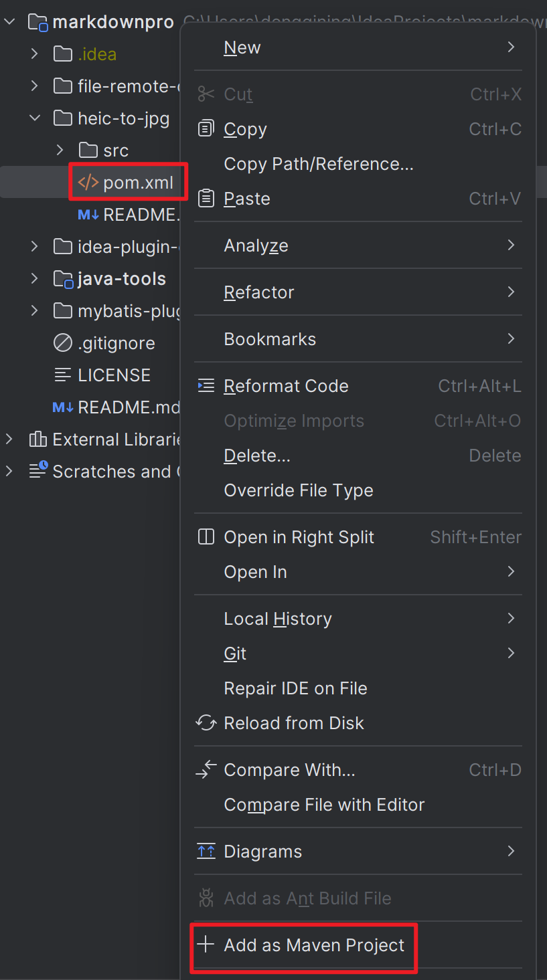Expand the .idea folder

pyautogui.click(x=35, y=54)
